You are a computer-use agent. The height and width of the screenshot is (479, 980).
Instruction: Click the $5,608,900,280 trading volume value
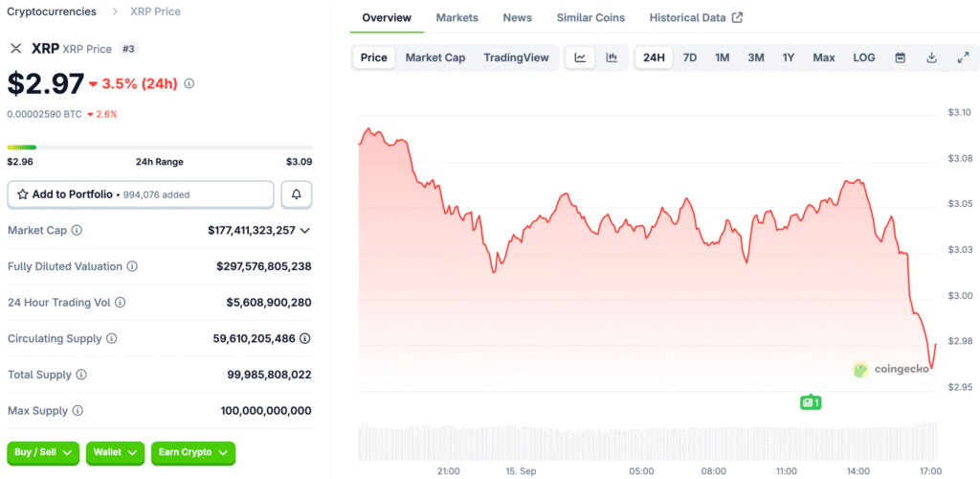coord(269,303)
